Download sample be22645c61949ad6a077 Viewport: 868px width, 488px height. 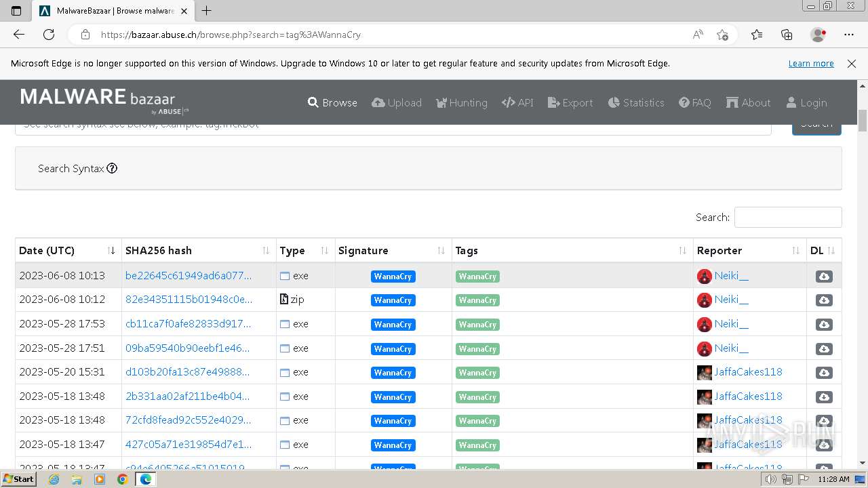(824, 277)
